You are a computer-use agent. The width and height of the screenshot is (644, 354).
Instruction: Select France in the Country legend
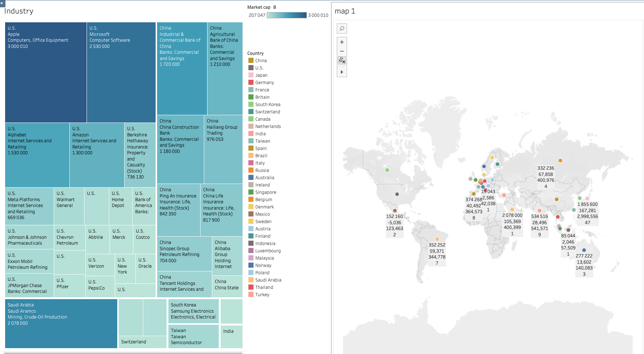point(262,90)
